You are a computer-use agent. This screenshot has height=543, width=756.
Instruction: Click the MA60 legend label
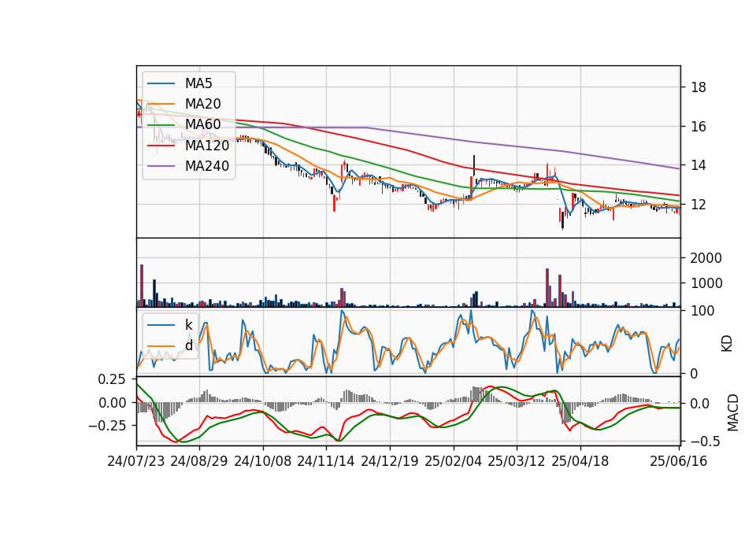click(x=202, y=124)
